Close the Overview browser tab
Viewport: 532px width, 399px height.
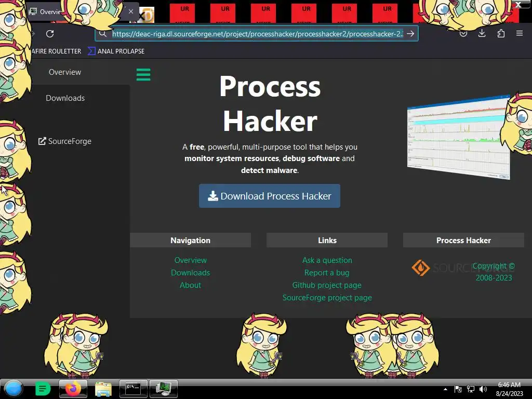pyautogui.click(x=131, y=11)
